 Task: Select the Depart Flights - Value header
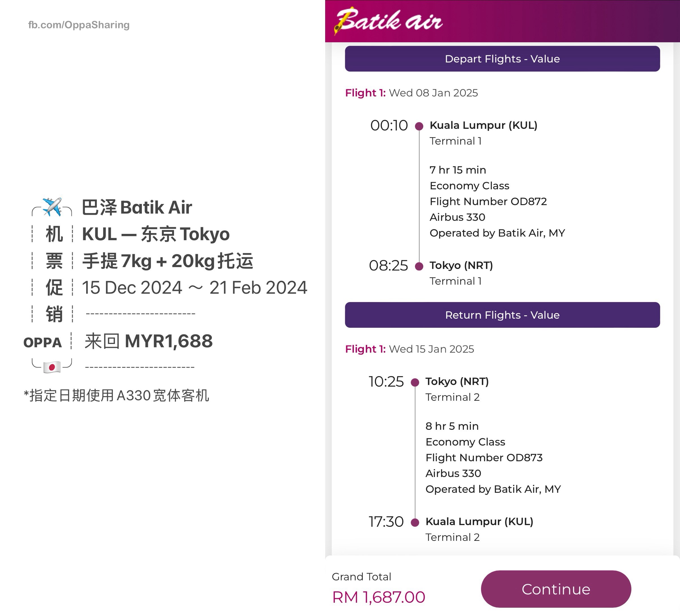[502, 59]
